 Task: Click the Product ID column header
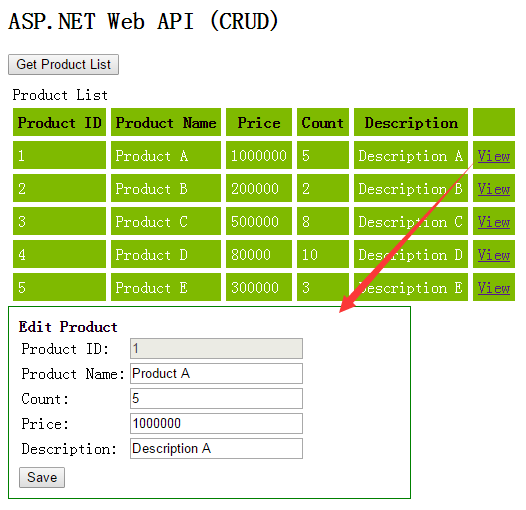coord(59,122)
